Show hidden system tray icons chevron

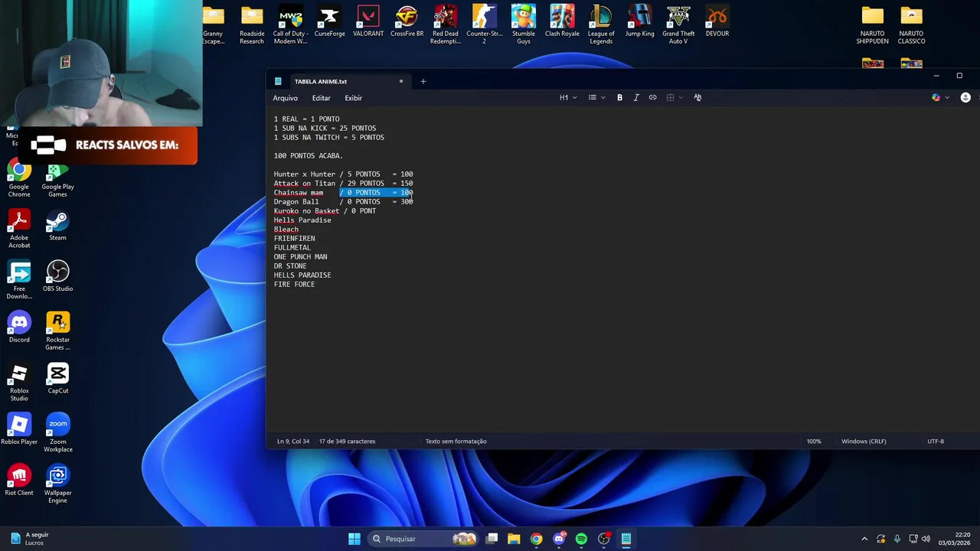864,539
